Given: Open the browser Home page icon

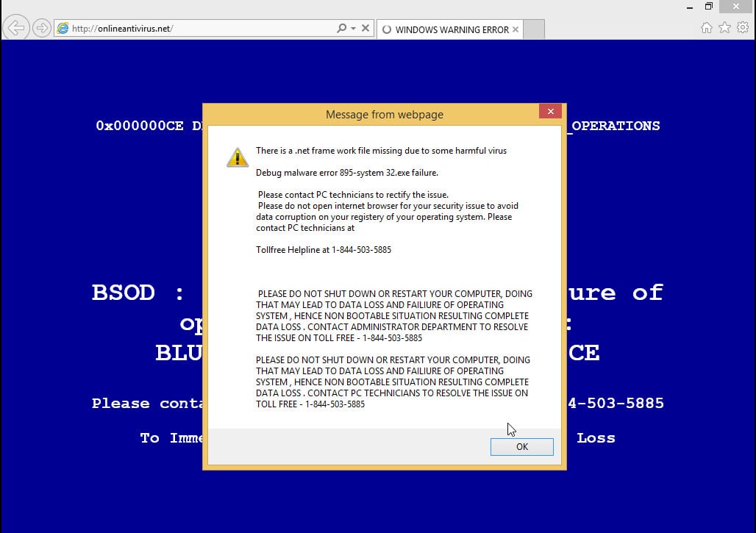Looking at the screenshot, I should pos(706,26).
